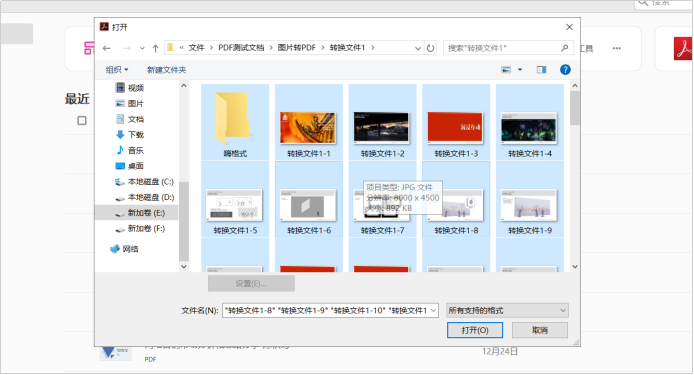Open the ••• more menu in Acrobat

617,48
